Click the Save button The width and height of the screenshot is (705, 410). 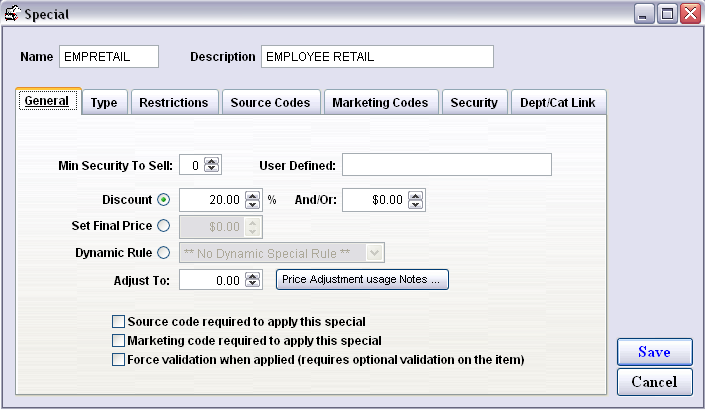[x=655, y=352]
